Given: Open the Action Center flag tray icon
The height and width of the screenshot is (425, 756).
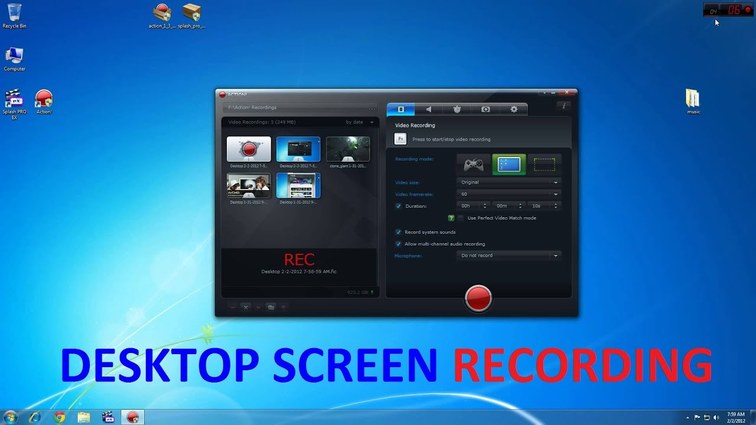Looking at the screenshot, I should 697,418.
